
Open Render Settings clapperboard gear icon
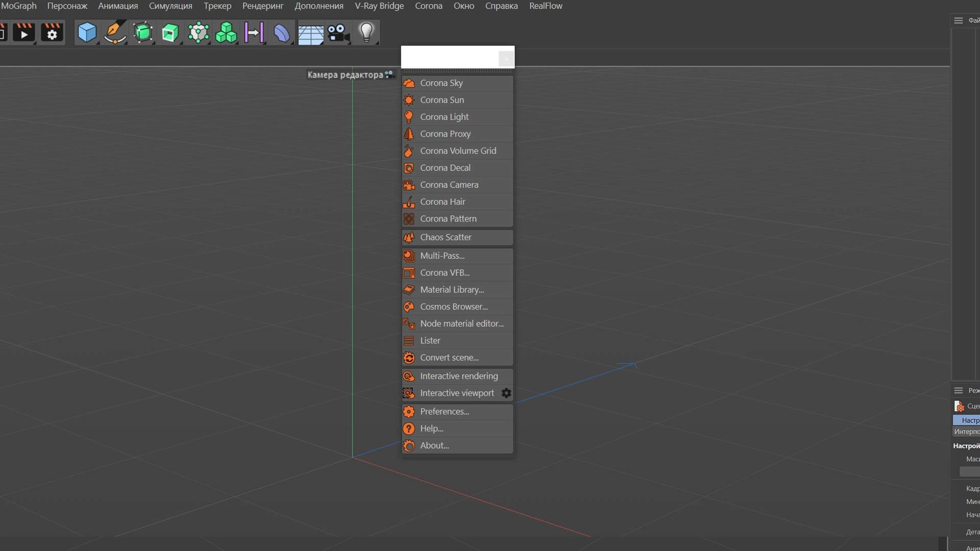point(52,33)
